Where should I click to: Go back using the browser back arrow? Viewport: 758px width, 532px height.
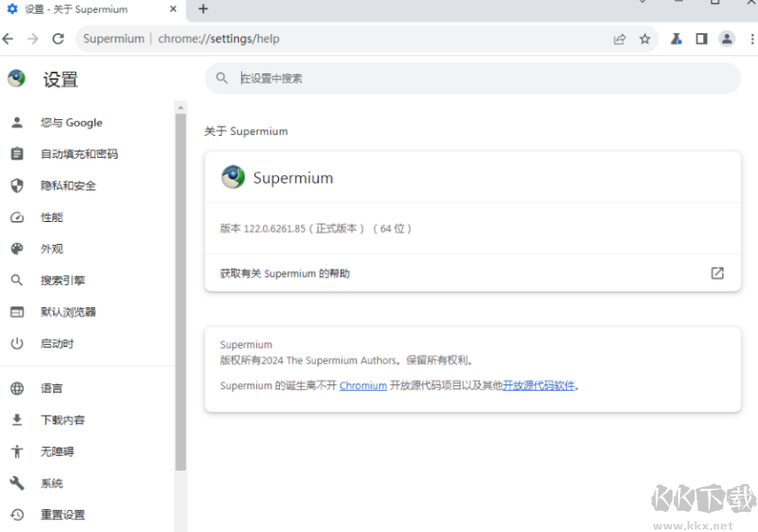[x=7, y=39]
